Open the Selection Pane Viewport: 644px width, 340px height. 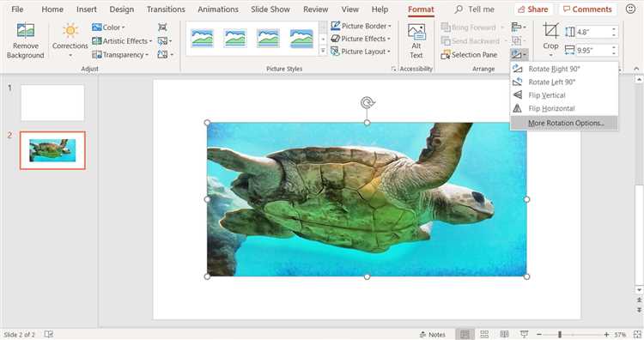(x=469, y=55)
